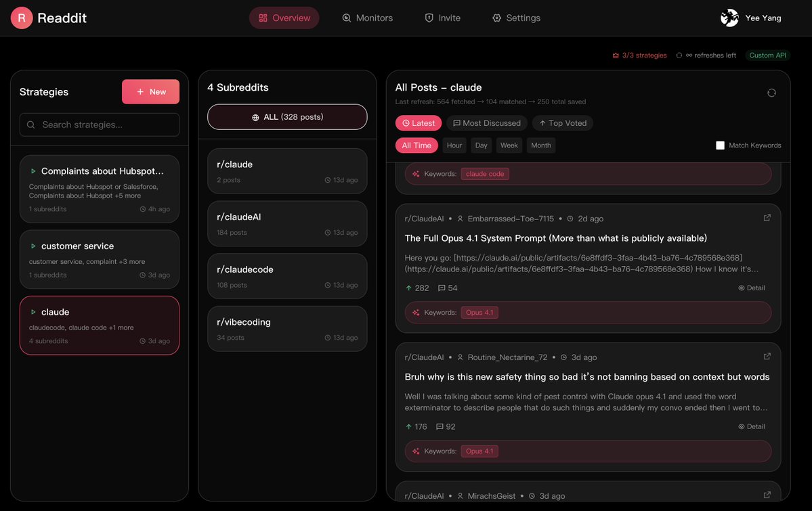Open external link icon on Opus 4.1 System Prompt post
812x511 pixels.
point(767,218)
